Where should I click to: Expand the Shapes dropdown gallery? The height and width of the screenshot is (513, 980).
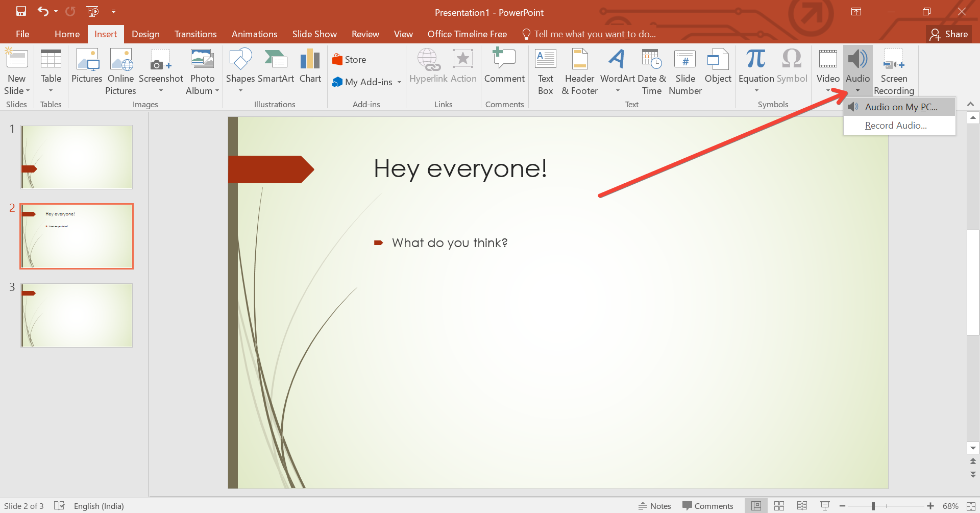coord(240,91)
